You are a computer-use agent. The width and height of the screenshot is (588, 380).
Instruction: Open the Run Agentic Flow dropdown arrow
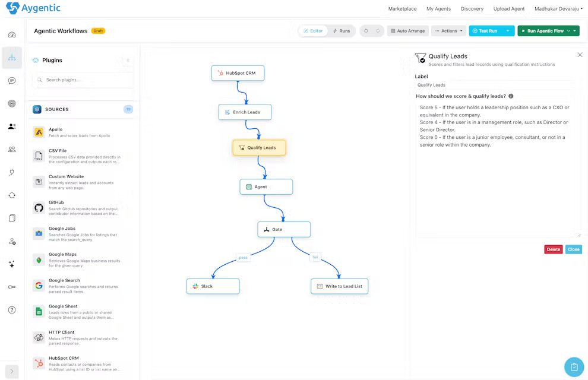(574, 31)
